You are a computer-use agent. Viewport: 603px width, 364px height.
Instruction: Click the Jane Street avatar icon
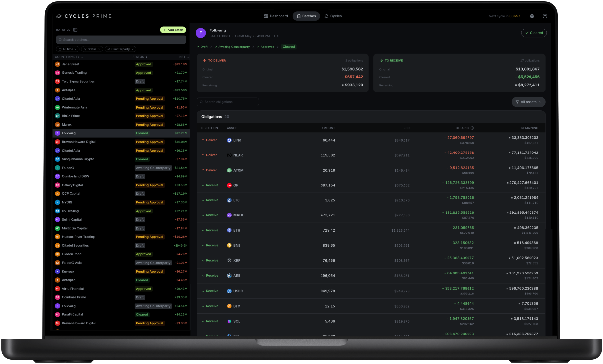click(x=57, y=64)
